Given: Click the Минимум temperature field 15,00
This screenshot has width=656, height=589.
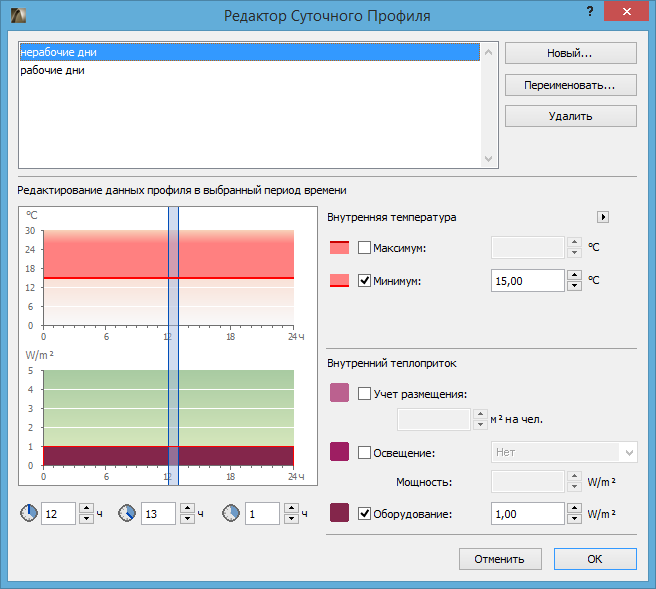Looking at the screenshot, I should pos(528,280).
